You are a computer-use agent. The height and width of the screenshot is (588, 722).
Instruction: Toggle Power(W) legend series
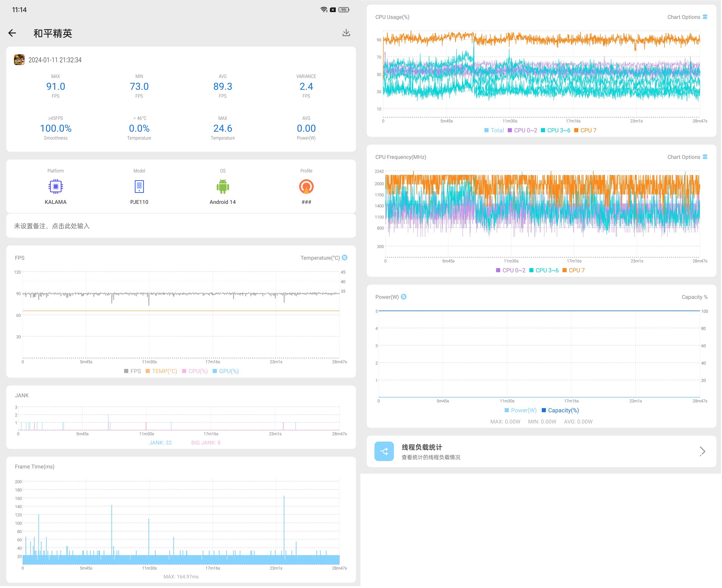(520, 410)
